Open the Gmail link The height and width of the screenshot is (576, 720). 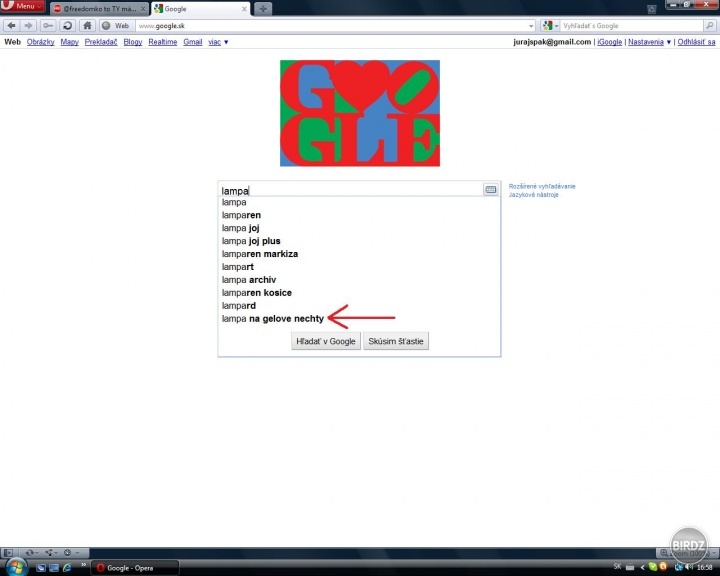point(192,42)
